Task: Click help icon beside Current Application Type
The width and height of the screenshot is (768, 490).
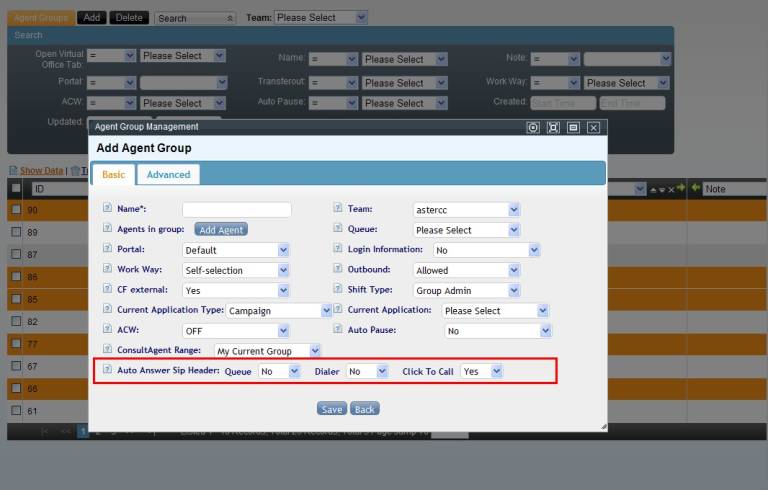Action: point(107,309)
